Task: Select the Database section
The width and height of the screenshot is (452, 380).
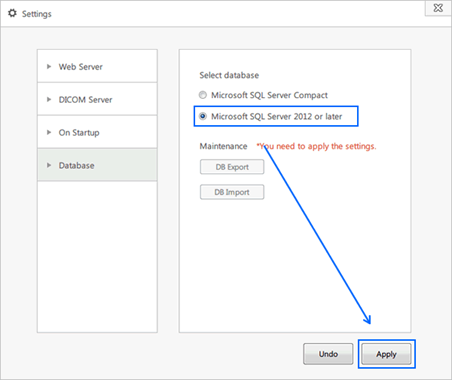Action: (97, 165)
